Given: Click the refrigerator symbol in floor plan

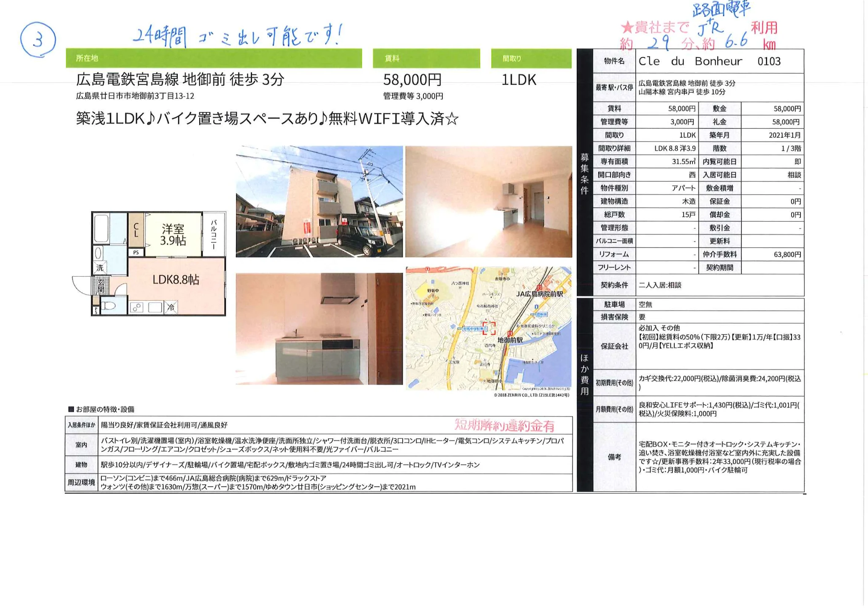Looking at the screenshot, I should 171,307.
